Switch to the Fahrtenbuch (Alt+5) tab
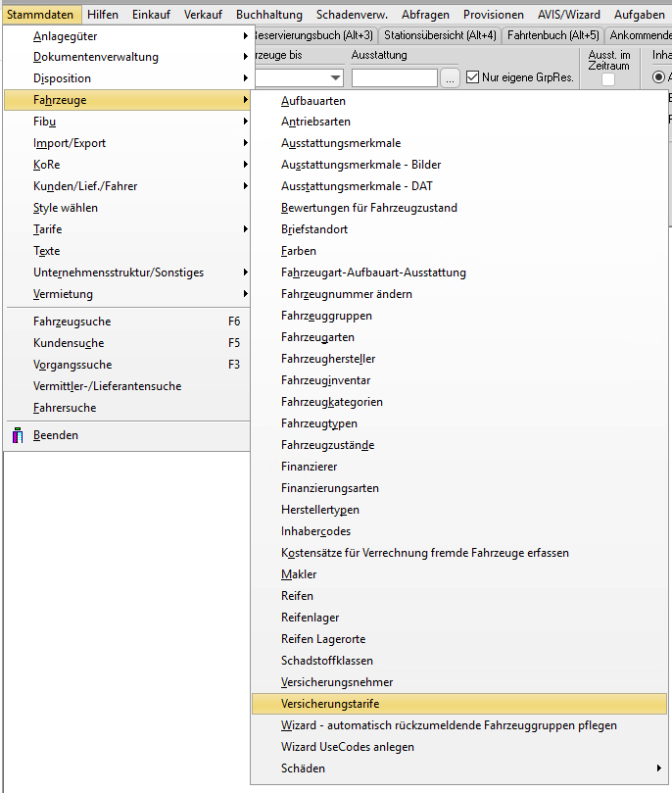The width and height of the screenshot is (672, 793). [553, 35]
